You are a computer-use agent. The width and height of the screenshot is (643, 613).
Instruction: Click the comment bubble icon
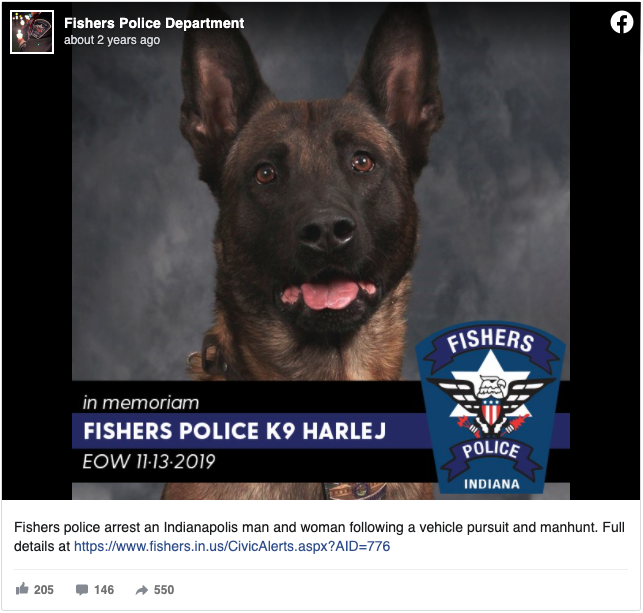point(82,590)
